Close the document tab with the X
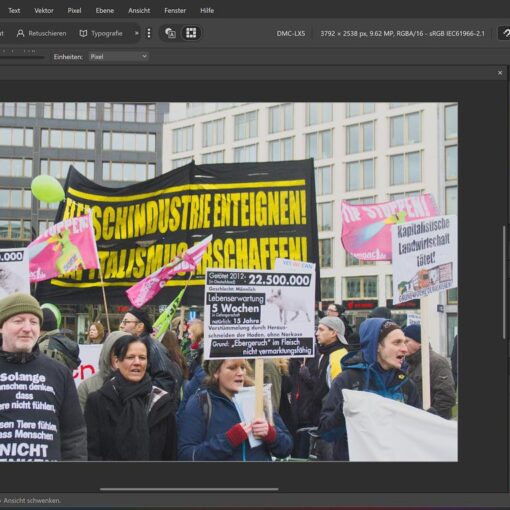This screenshot has height=510, width=510. pos(500,73)
